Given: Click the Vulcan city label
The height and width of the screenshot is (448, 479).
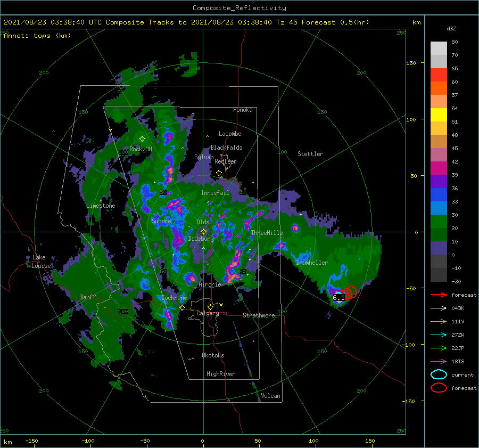Looking at the screenshot, I should pyautogui.click(x=270, y=396).
